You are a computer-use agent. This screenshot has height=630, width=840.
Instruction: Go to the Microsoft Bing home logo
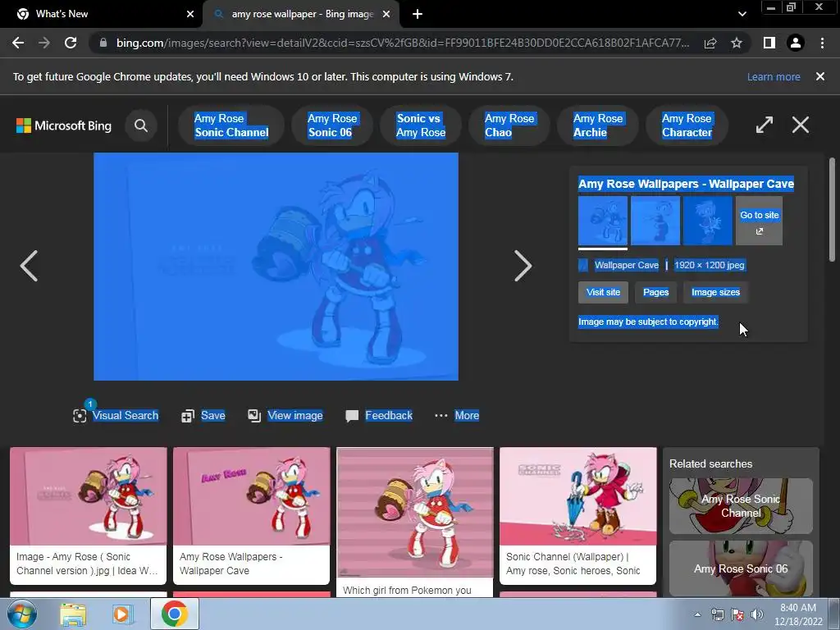(x=64, y=126)
